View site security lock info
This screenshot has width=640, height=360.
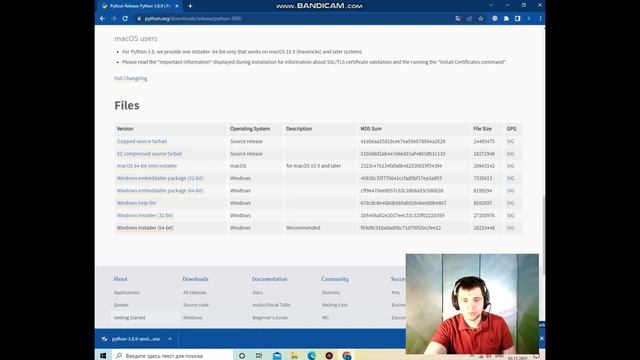tap(139, 19)
